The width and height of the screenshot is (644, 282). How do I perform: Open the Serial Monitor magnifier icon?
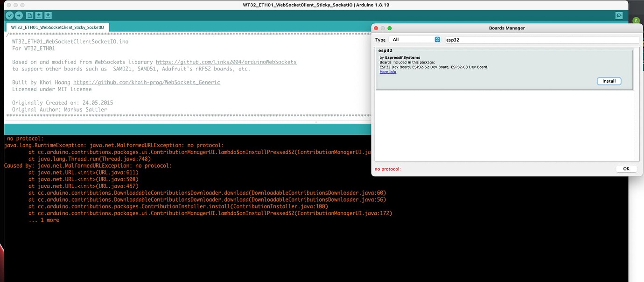click(618, 15)
